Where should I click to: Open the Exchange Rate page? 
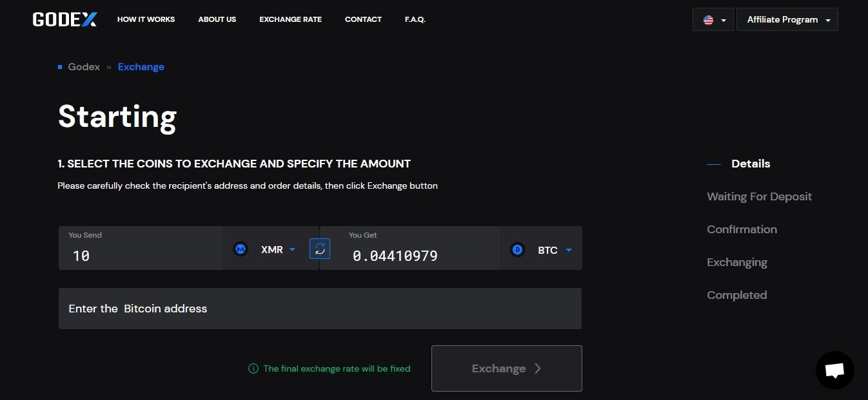click(290, 19)
